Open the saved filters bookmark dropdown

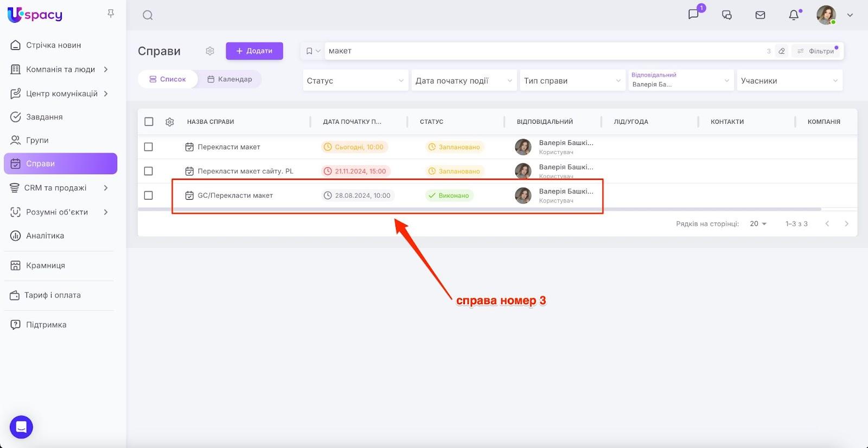pyautogui.click(x=312, y=51)
